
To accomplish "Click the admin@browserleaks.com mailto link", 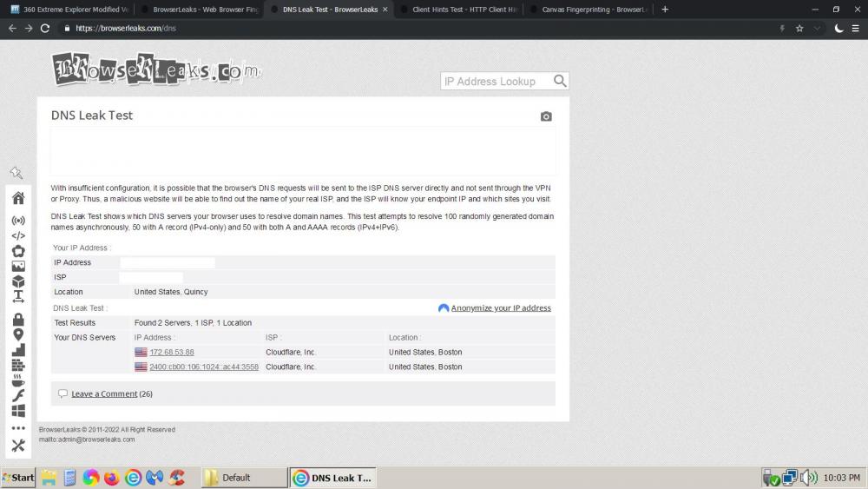I will point(86,439).
